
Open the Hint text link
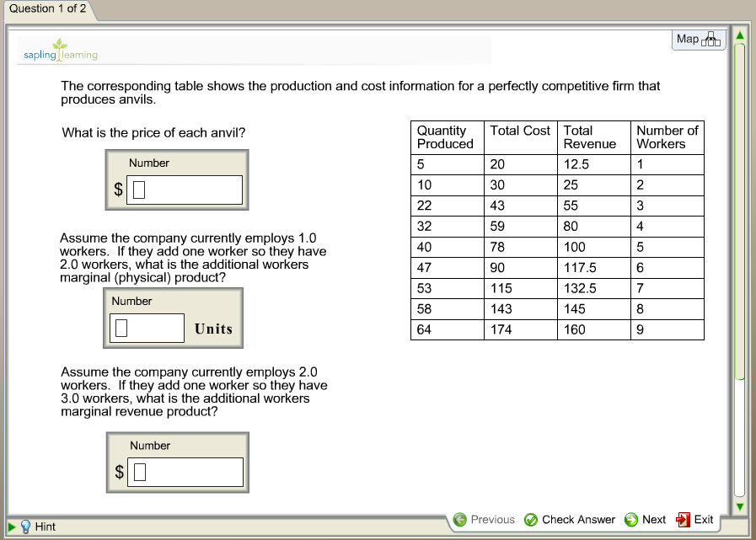(x=46, y=527)
